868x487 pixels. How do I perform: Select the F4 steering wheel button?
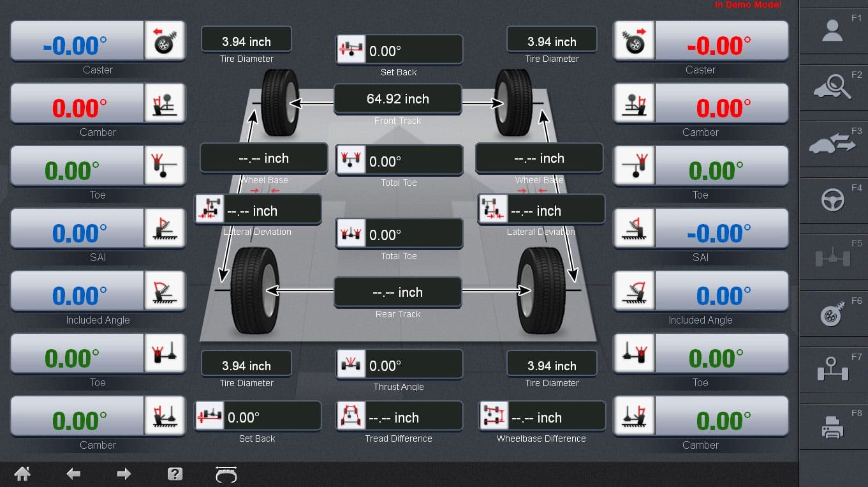(x=833, y=200)
